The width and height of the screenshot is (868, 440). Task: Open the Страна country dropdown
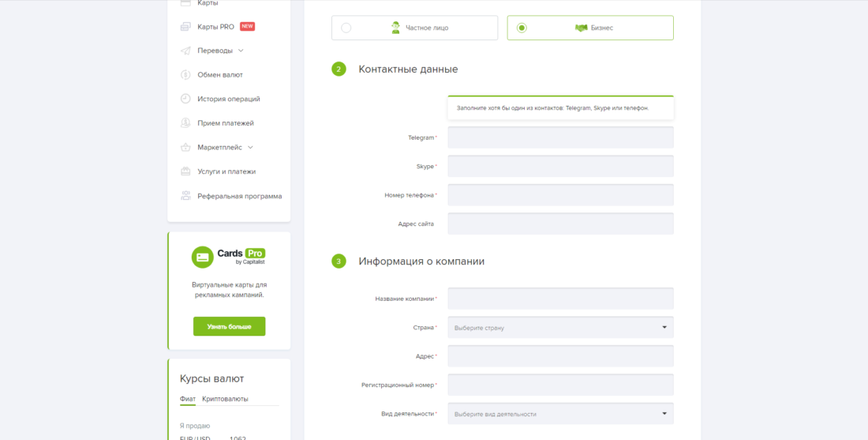(560, 327)
